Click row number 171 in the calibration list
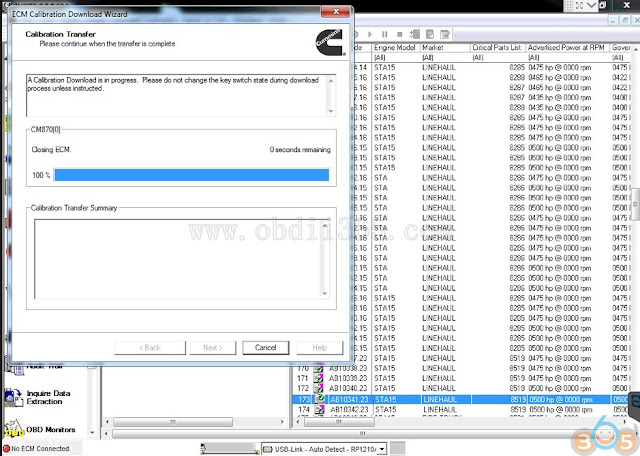The image size is (640, 456). [303, 378]
